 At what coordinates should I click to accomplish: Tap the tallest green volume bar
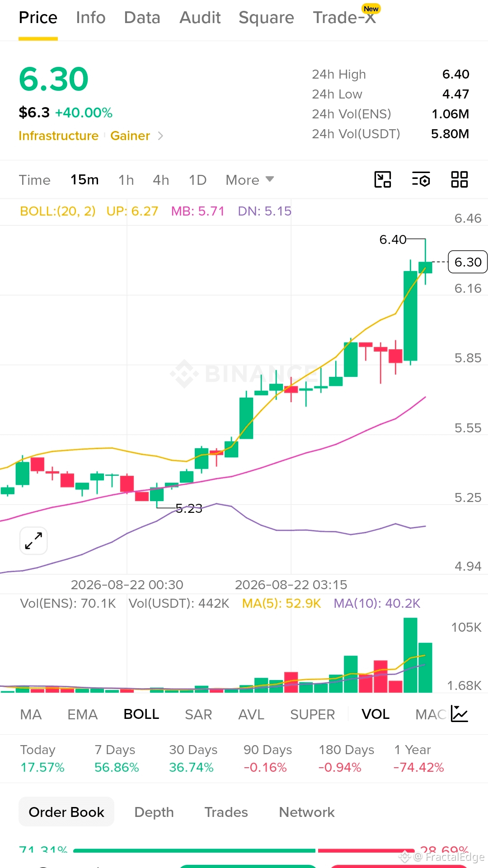(410, 655)
